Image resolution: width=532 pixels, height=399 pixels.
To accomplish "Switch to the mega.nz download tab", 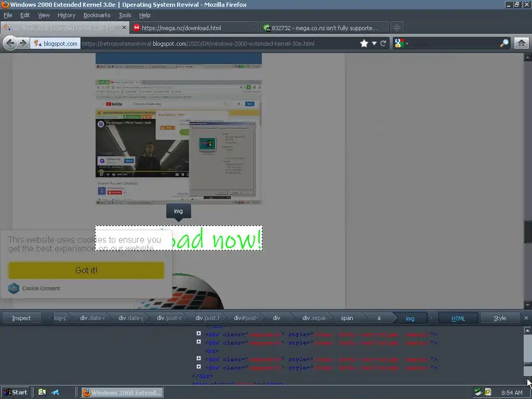I will tap(194, 28).
